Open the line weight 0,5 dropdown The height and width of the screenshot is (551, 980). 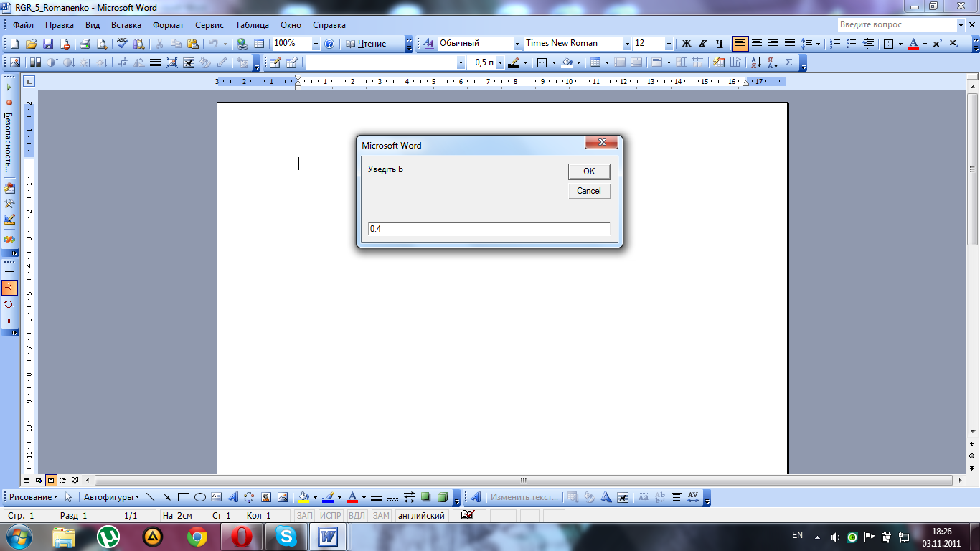click(x=500, y=62)
